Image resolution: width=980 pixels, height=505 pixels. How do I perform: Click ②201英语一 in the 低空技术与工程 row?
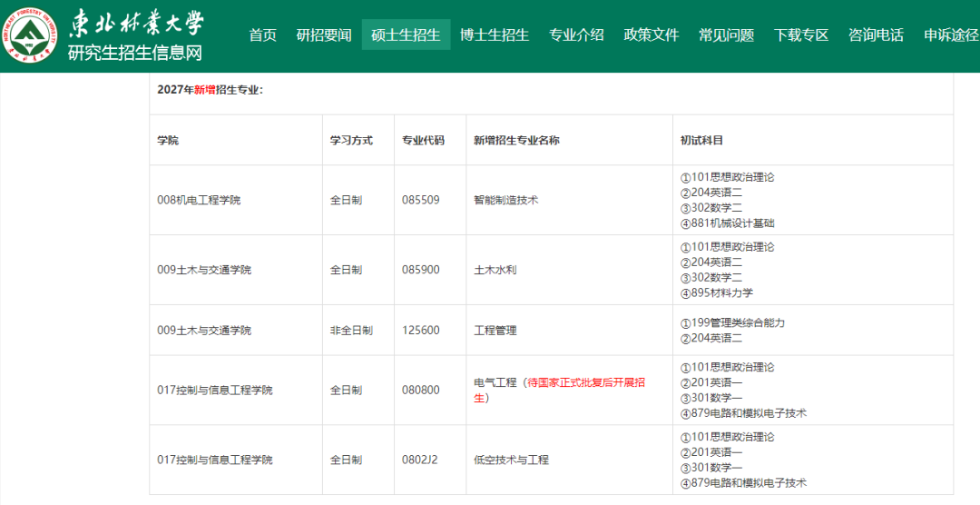pos(711,452)
